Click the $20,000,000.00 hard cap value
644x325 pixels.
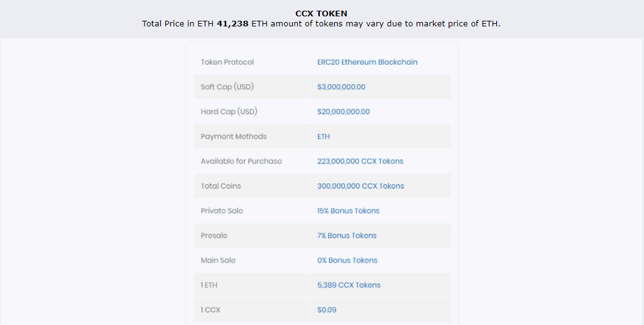pos(343,112)
